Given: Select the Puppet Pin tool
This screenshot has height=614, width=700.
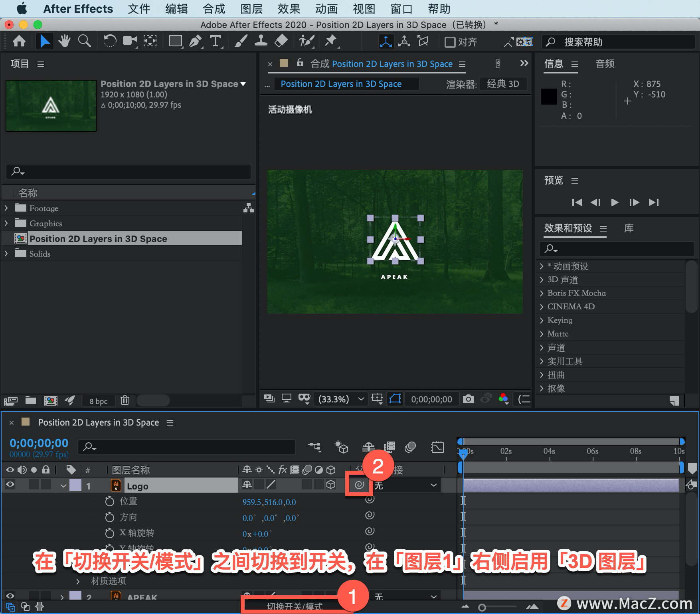Looking at the screenshot, I should [331, 41].
